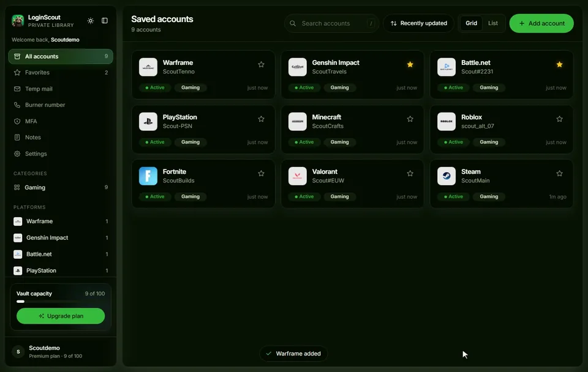The image size is (588, 372).
Task: Open the Recently updated sort dropdown
Action: [418, 23]
